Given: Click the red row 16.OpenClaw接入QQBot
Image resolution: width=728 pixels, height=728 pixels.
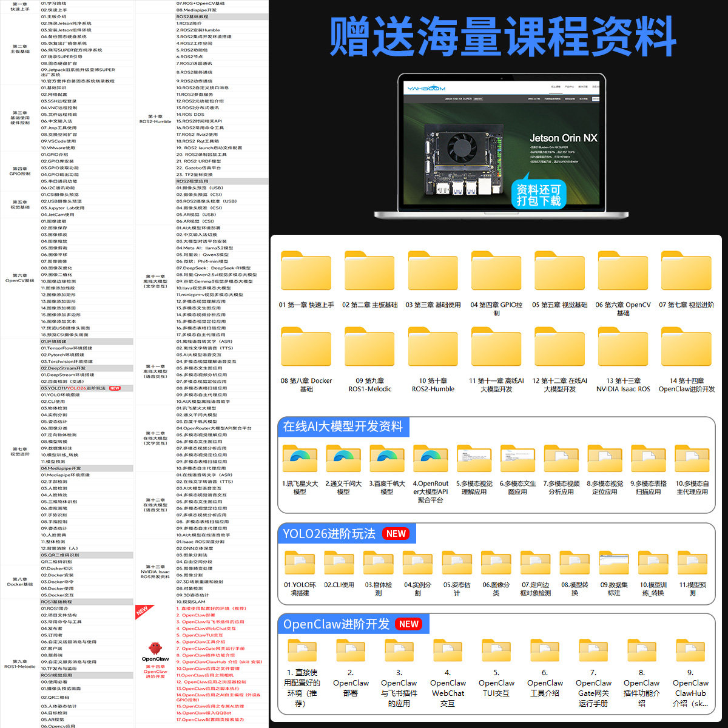Looking at the screenshot, I should (x=203, y=713).
